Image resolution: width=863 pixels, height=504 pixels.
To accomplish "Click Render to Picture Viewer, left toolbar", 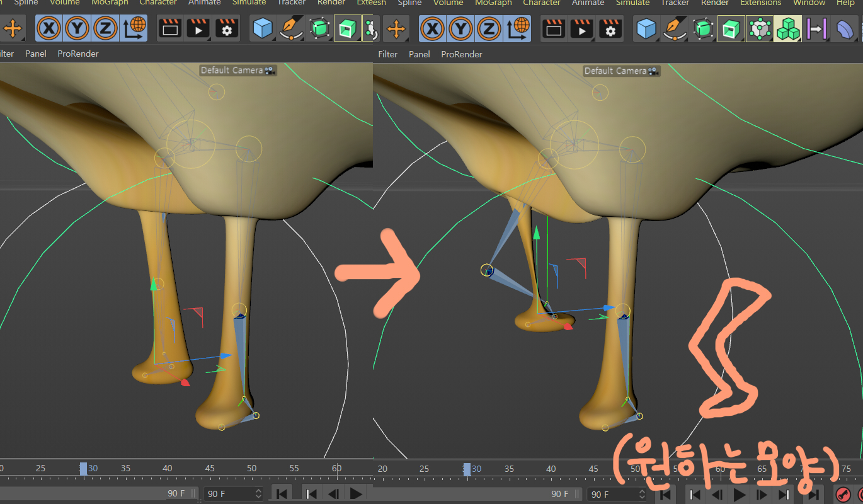I will click(x=198, y=28).
